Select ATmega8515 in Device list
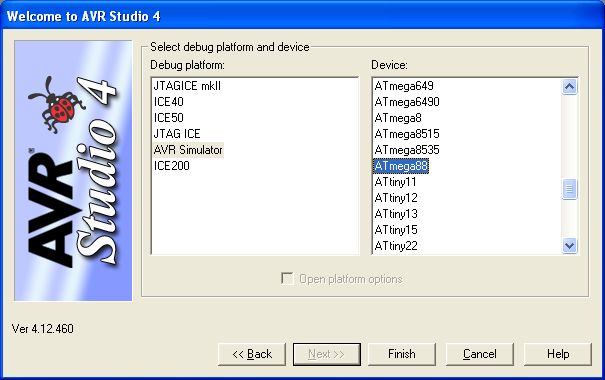Viewport: 605px width, 380px height. (x=407, y=134)
